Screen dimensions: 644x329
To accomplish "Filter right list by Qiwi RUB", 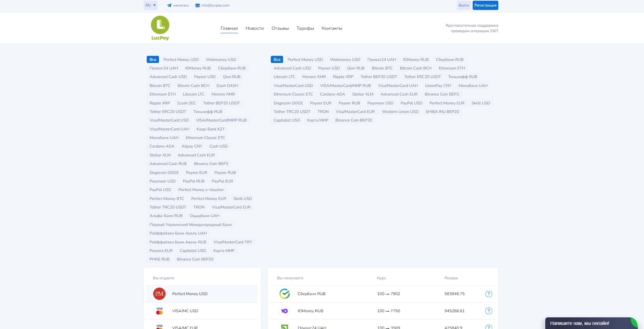I will 355,68.
